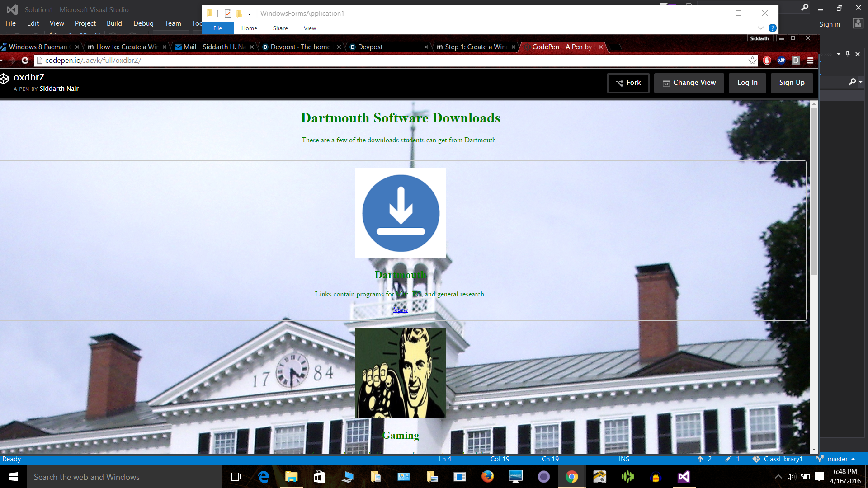Screen dimensions: 868x488
Task: Click the Fork button
Action: click(628, 83)
